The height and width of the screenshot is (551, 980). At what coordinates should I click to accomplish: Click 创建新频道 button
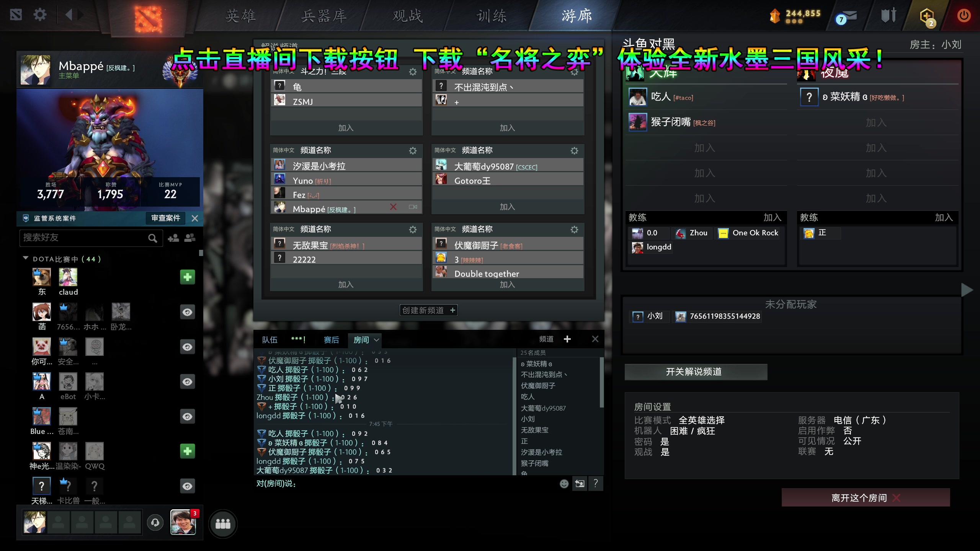tap(428, 310)
